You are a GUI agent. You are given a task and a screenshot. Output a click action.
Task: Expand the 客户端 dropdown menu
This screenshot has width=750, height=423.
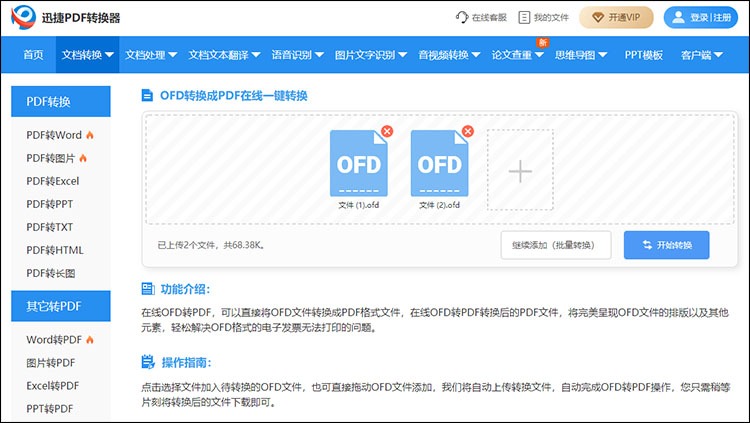702,55
